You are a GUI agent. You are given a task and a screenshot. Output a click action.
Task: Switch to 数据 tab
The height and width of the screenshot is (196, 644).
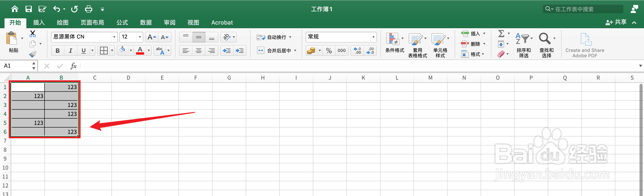(146, 23)
